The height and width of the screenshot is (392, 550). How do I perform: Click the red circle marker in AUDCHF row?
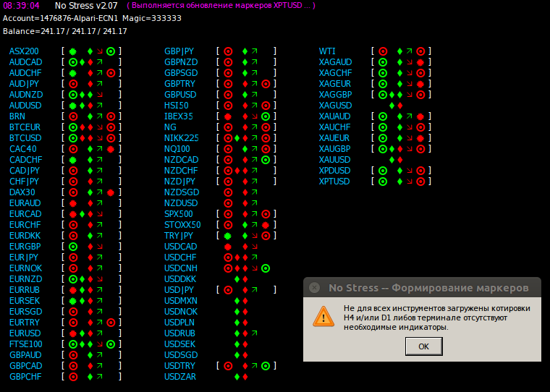pyautogui.click(x=111, y=73)
